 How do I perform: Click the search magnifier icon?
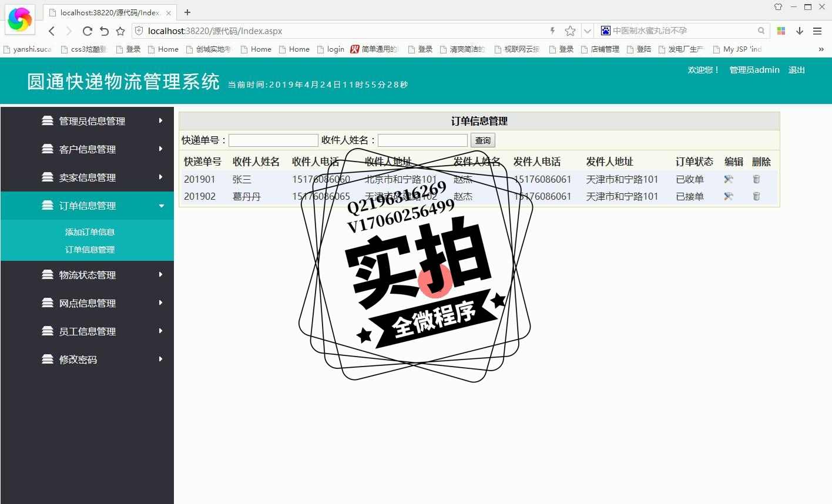[761, 31]
